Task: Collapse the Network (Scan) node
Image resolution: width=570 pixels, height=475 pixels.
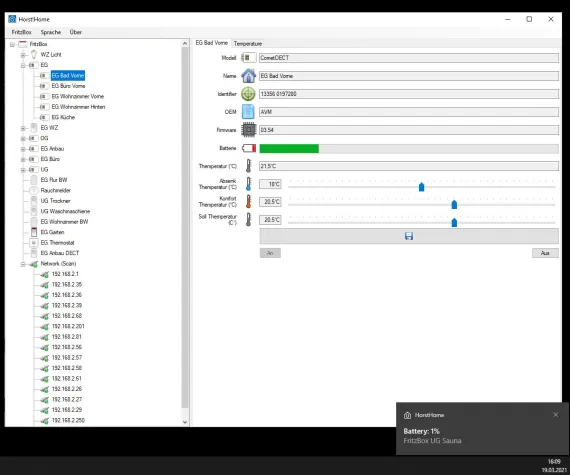Action: (23, 264)
